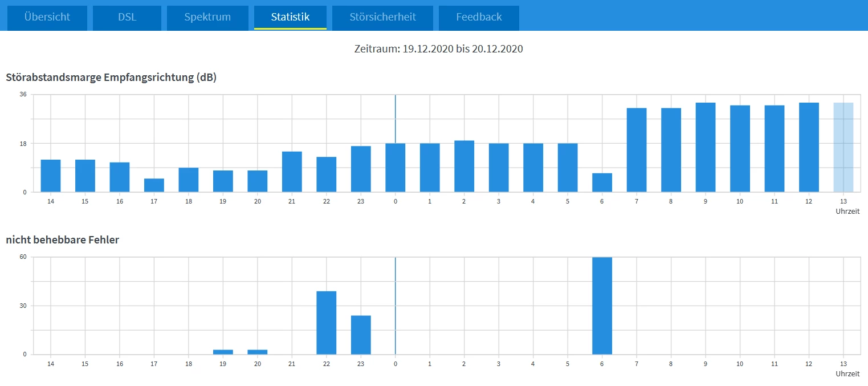868x386 pixels.
Task: Click the hour 8 bar in Störabstandsmarge chart
Action: click(x=671, y=150)
